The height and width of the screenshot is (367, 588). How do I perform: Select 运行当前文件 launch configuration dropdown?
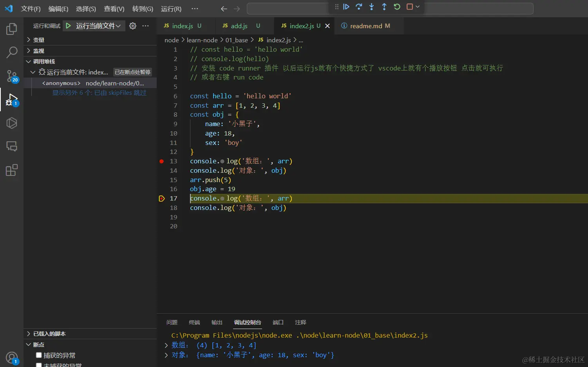[x=98, y=26]
